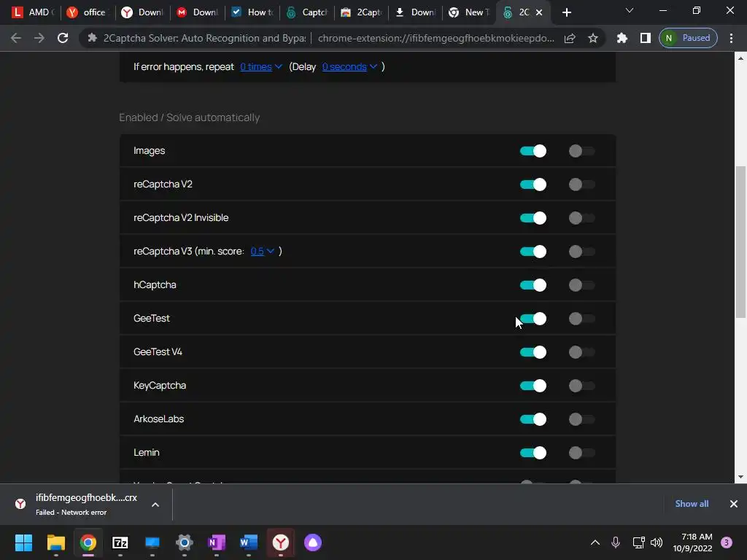
Task: Enable reCaptcha V2 auto-solve switch
Action: click(581, 184)
